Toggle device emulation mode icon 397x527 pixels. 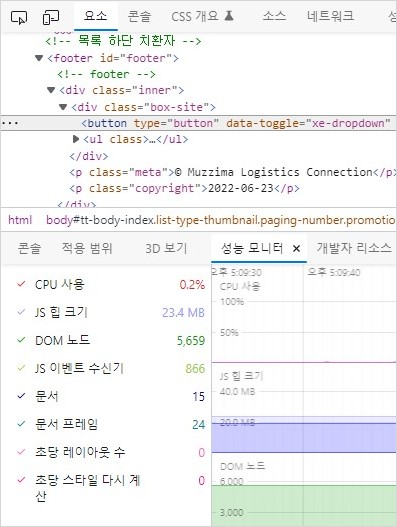[51, 17]
